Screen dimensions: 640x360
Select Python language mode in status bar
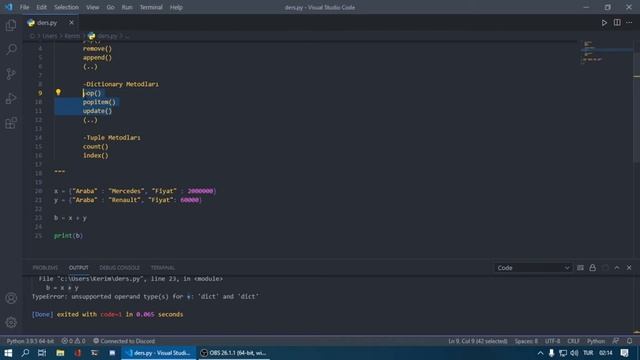click(x=596, y=341)
